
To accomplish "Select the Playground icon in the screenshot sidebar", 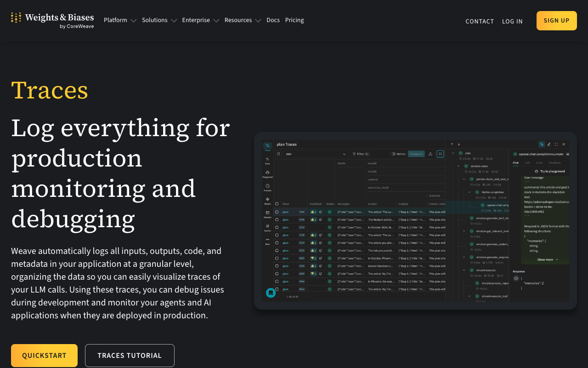I will click(x=267, y=173).
